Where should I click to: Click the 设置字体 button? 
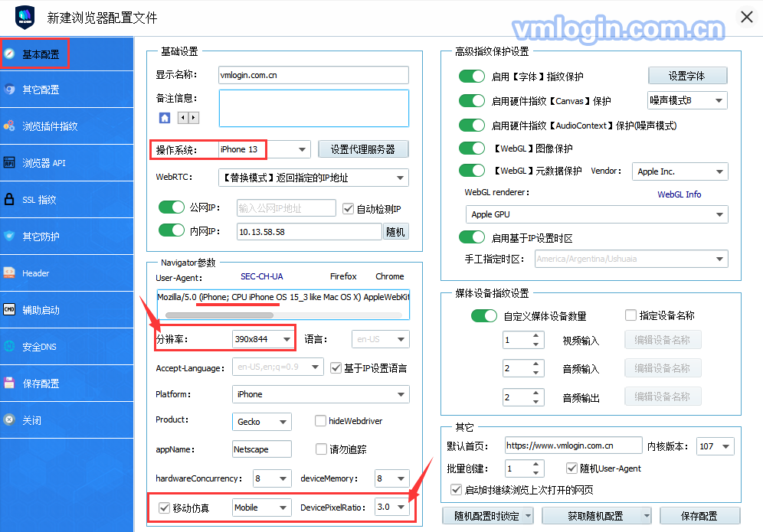pyautogui.click(x=687, y=76)
